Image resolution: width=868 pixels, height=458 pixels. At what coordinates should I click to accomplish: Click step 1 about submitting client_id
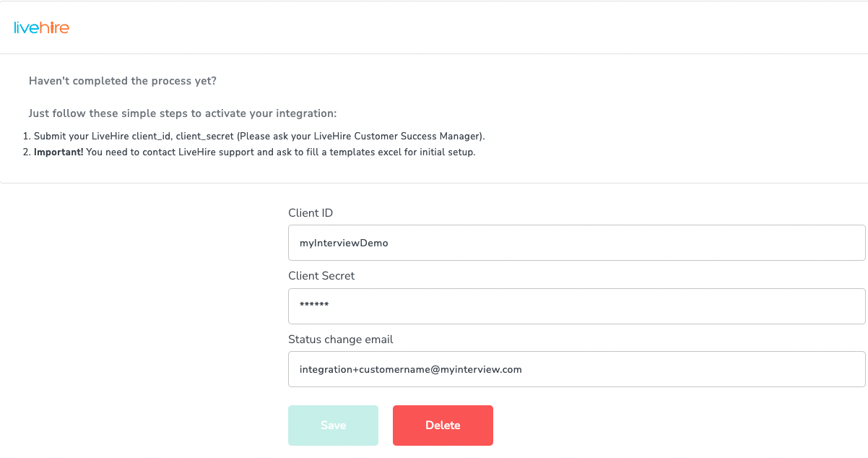[x=259, y=136]
